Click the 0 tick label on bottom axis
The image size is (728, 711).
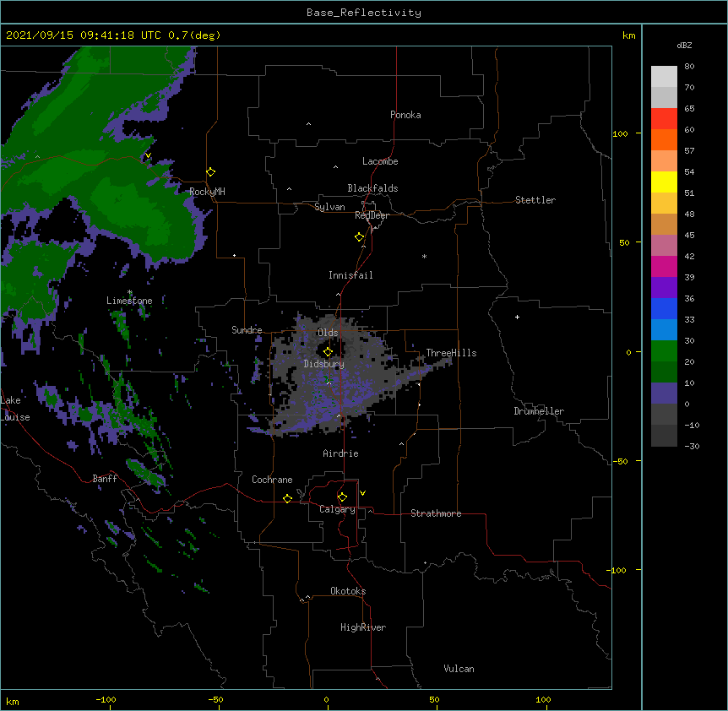326,699
